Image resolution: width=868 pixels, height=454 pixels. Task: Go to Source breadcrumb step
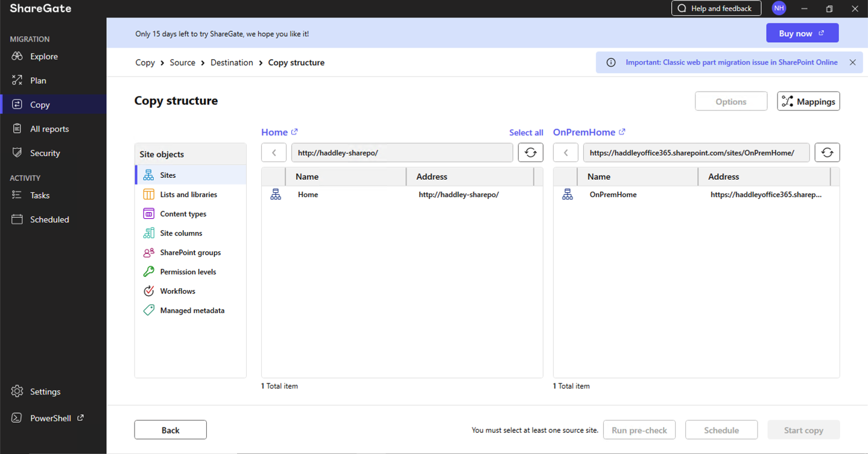pos(182,62)
